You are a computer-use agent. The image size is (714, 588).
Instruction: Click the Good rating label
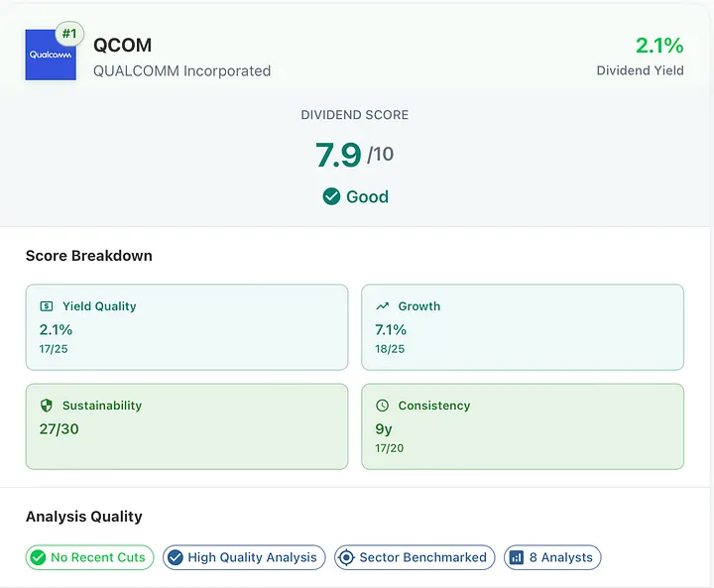(x=368, y=196)
